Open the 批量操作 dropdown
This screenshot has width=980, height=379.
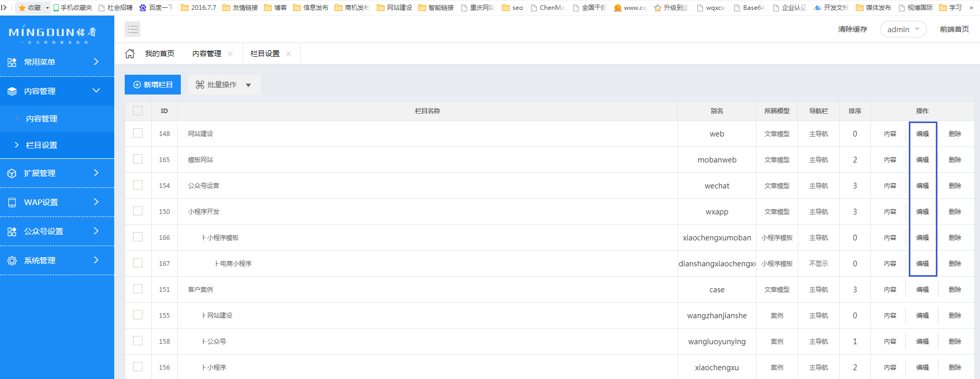(x=224, y=85)
